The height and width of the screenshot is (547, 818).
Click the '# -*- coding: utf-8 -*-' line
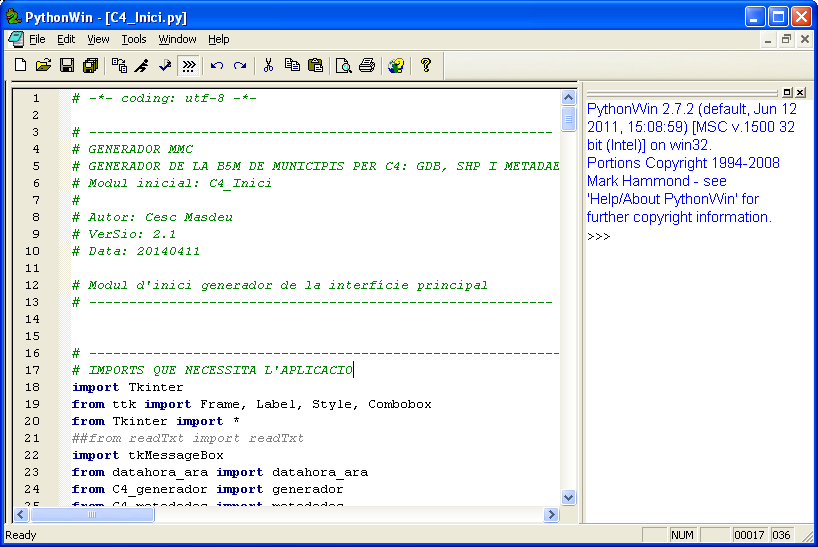(x=164, y=98)
